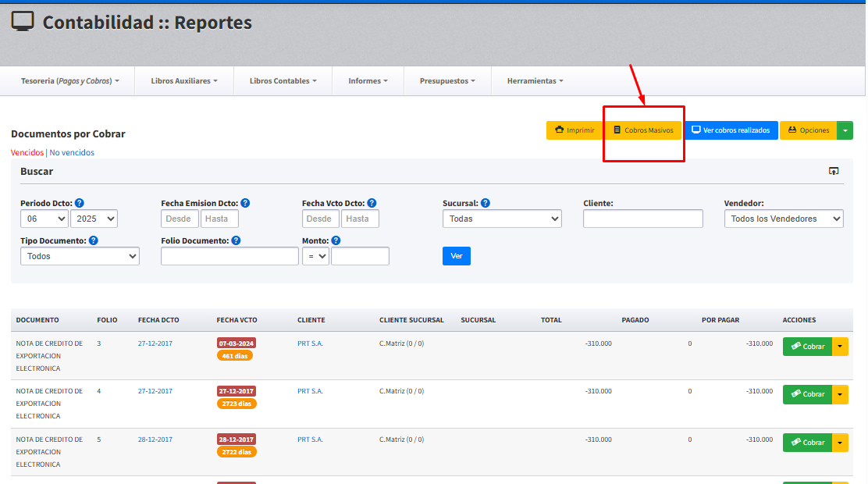
Task: Open Informes menu
Action: [x=368, y=81]
